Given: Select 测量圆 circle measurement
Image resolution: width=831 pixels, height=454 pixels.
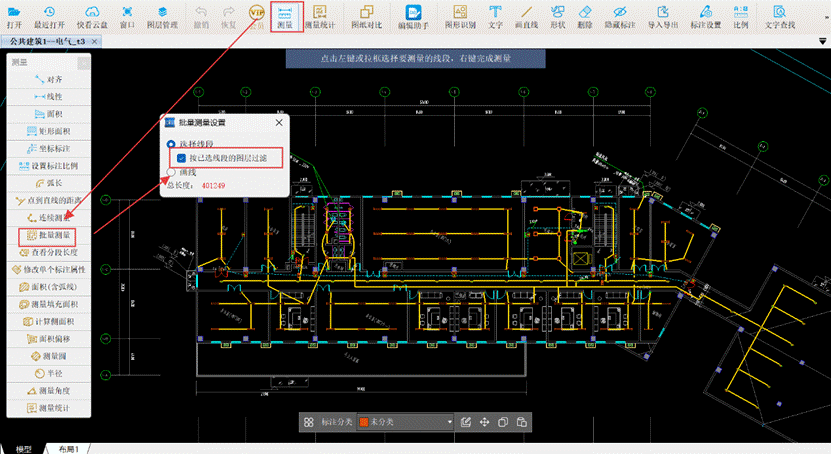Looking at the screenshot, I should click(x=49, y=356).
